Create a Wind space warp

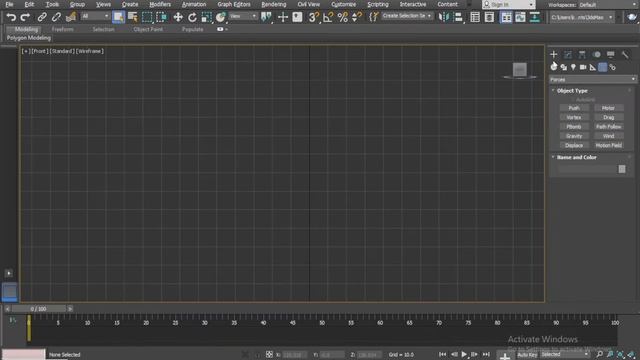point(609,136)
